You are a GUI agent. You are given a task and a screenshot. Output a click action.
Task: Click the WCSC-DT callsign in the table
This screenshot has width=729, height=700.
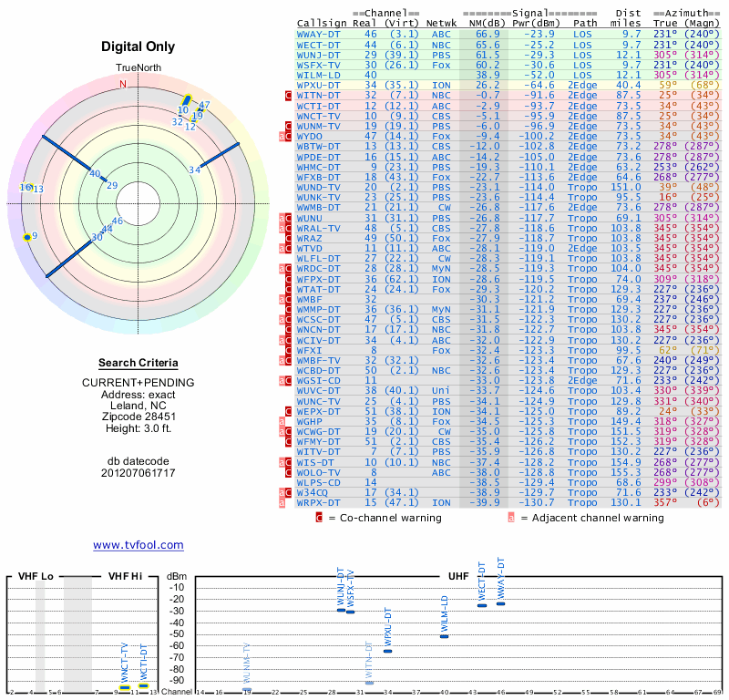tap(318, 320)
